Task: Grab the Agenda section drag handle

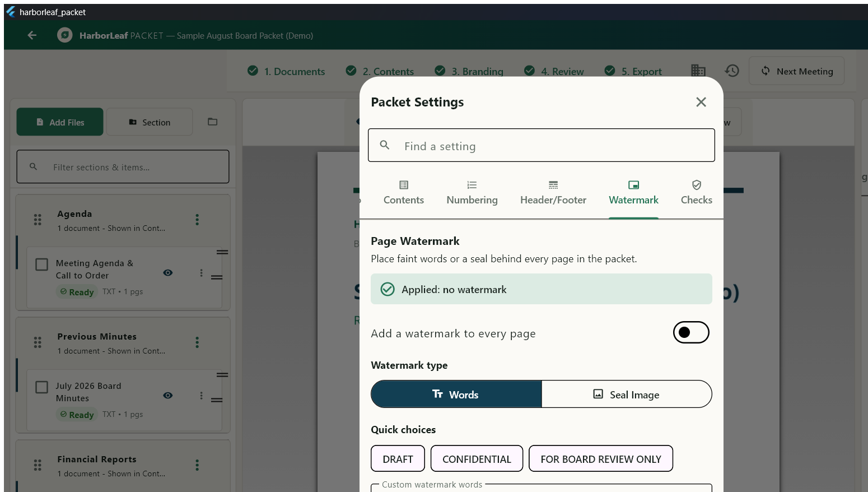Action: tap(38, 220)
